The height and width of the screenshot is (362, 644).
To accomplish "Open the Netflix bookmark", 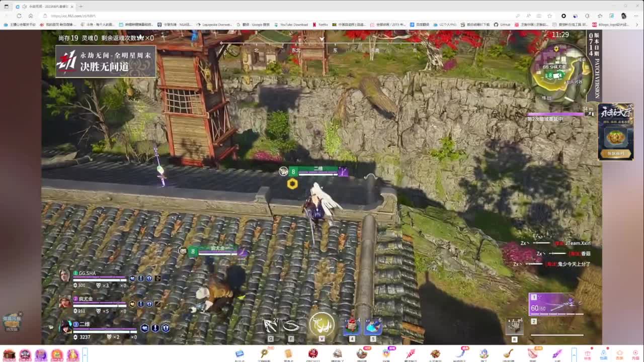I will [320, 25].
